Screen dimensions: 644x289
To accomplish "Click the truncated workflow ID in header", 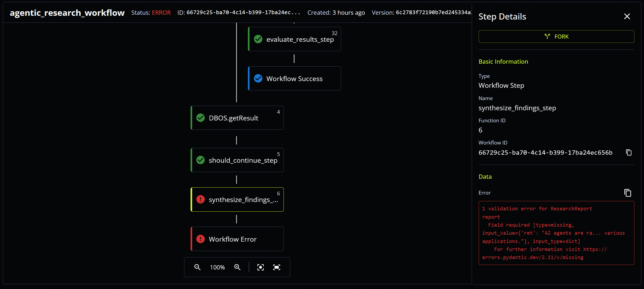I will coord(243,13).
